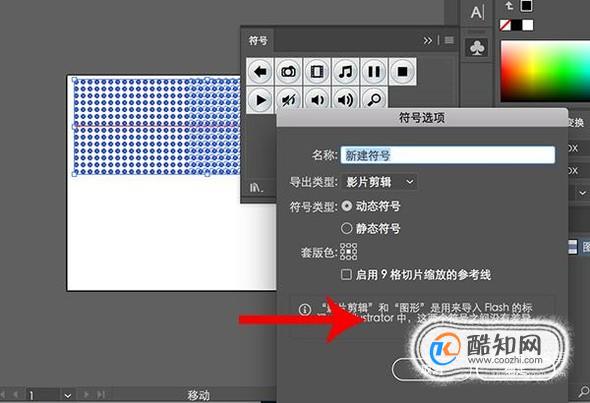Open the artboard number dropdown
This screenshot has width=590, height=403.
(68, 395)
